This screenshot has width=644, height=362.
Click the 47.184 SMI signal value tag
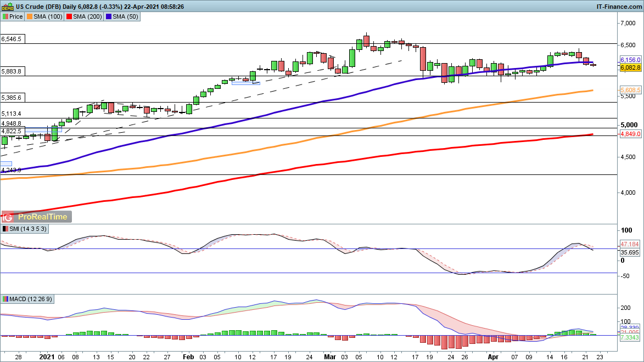[630, 243]
